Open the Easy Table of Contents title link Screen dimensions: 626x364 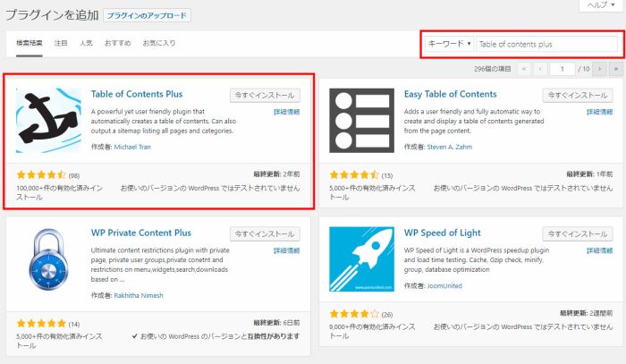451,94
